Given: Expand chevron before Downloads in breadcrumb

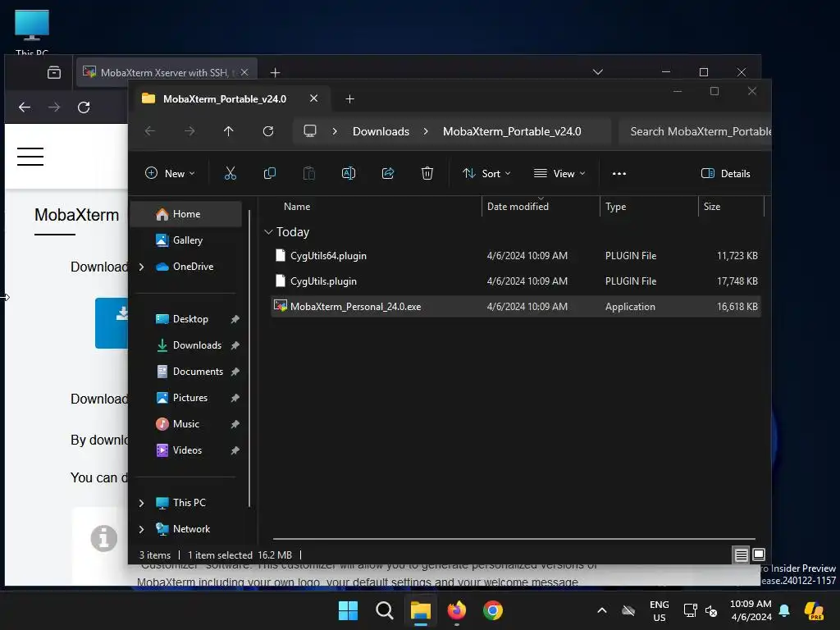Looking at the screenshot, I should pyautogui.click(x=335, y=131).
